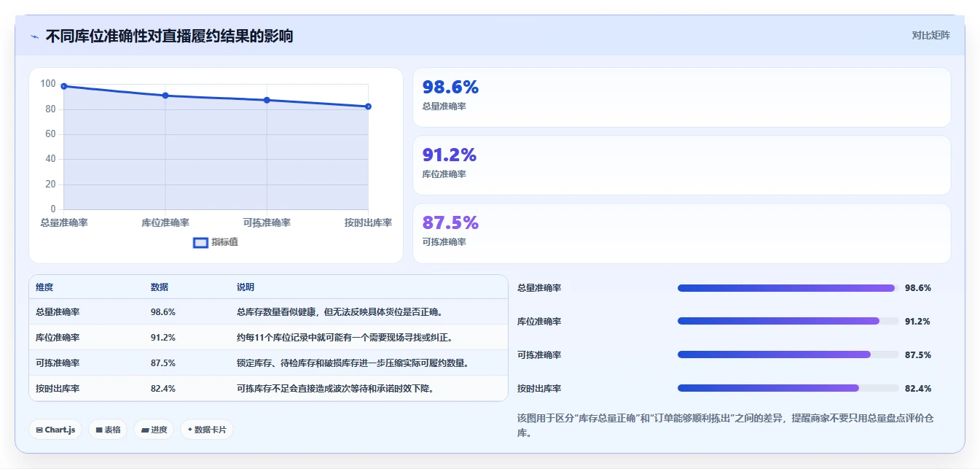The height and width of the screenshot is (469, 980).
Task: Click the 总量准确率 data point on the chart
Action: (x=64, y=86)
